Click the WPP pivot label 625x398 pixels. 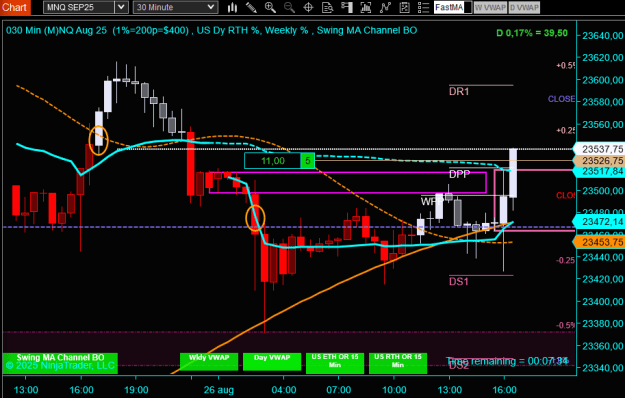[432, 201]
